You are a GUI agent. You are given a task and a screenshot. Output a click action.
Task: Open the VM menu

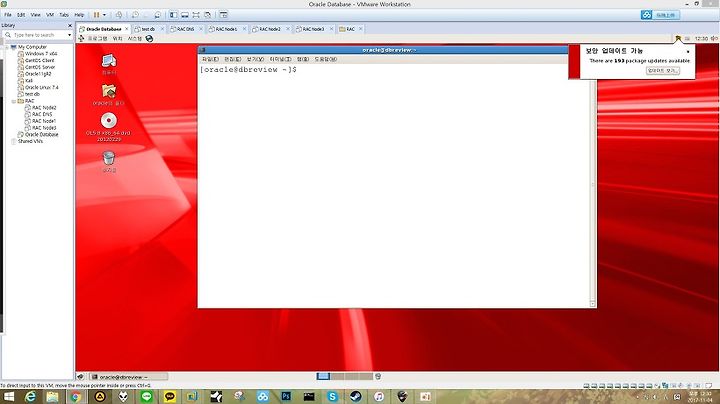(x=50, y=15)
